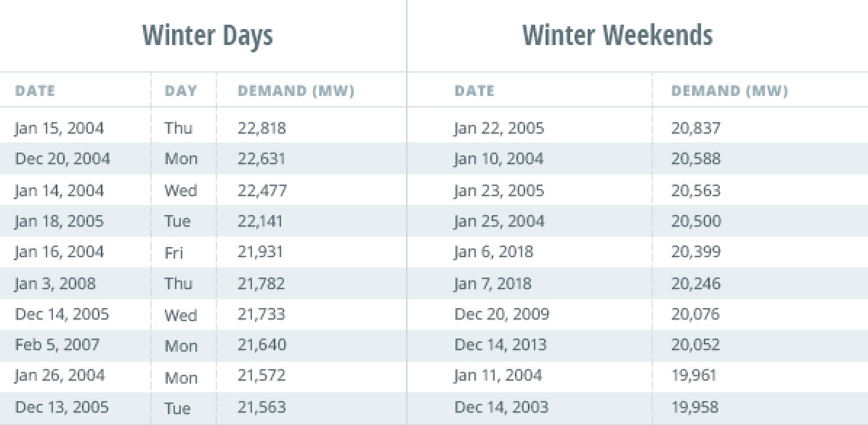868x425 pixels.
Task: Click the Jan 22, 2005 weekend date
Action: [x=499, y=129]
